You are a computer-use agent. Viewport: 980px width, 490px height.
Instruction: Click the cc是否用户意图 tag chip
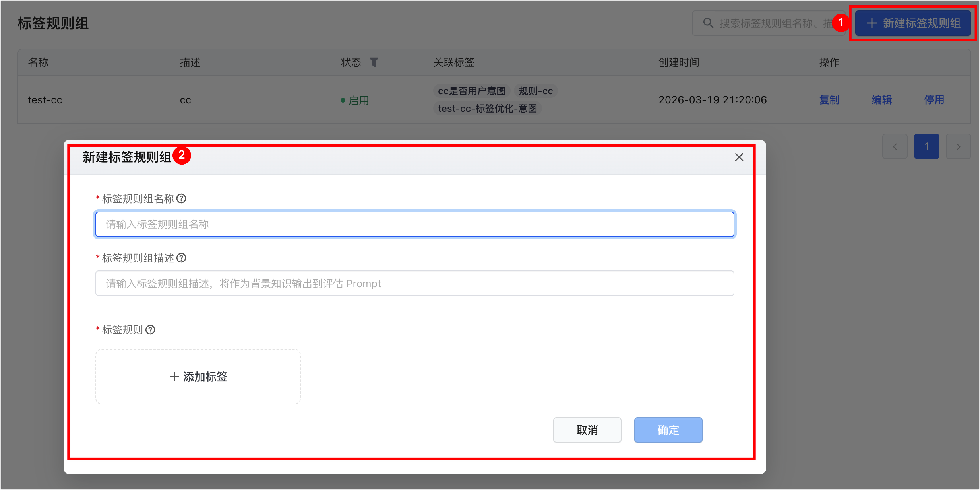(x=471, y=91)
